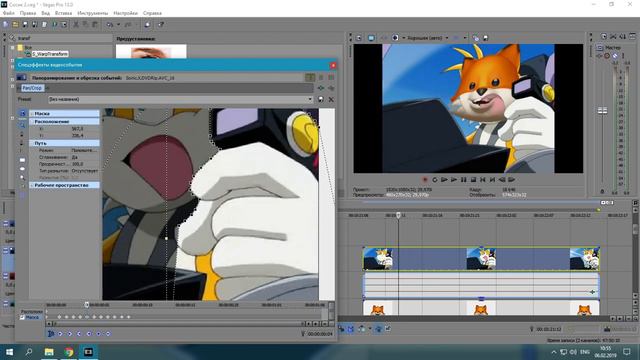Click main timeline playhead marker on ruler
The height and width of the screenshot is (360, 640).
(398, 215)
